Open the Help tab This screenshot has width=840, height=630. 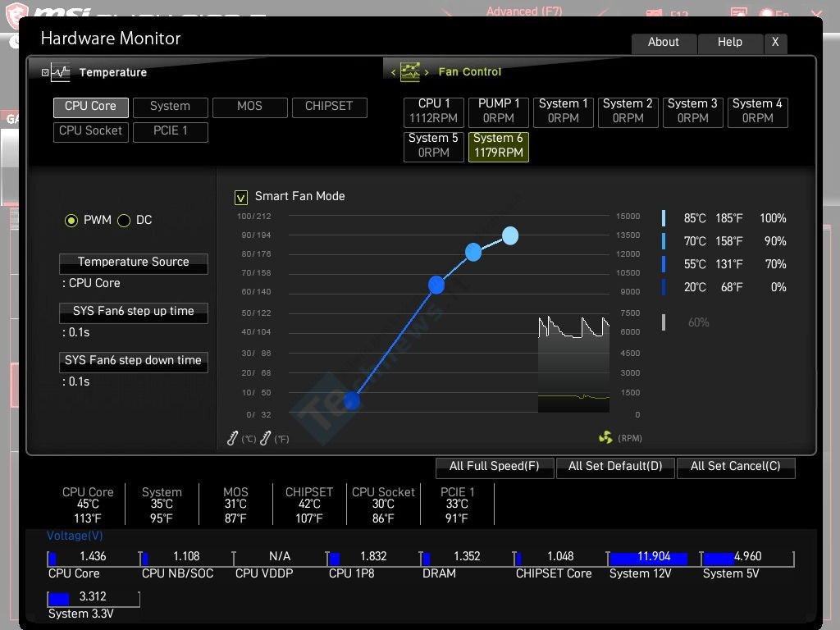click(x=730, y=43)
